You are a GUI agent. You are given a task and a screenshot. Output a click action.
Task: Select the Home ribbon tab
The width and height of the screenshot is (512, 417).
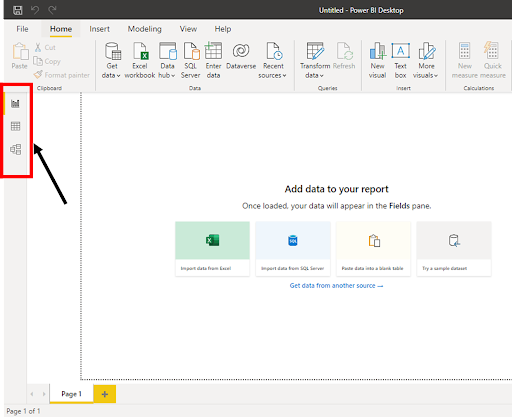[x=61, y=29]
